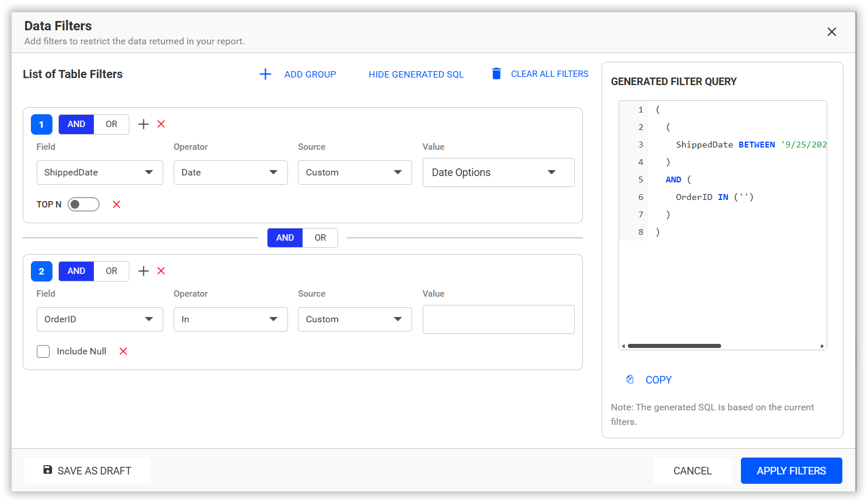Image resolution: width=868 pixels, height=503 pixels.
Task: Click the save icon in Save as Draft
Action: point(48,470)
